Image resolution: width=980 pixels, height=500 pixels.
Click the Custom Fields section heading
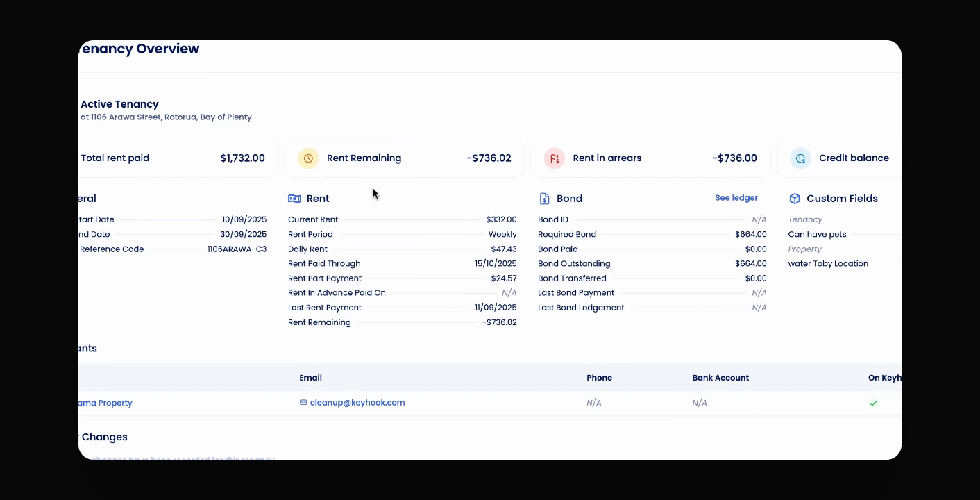click(842, 199)
